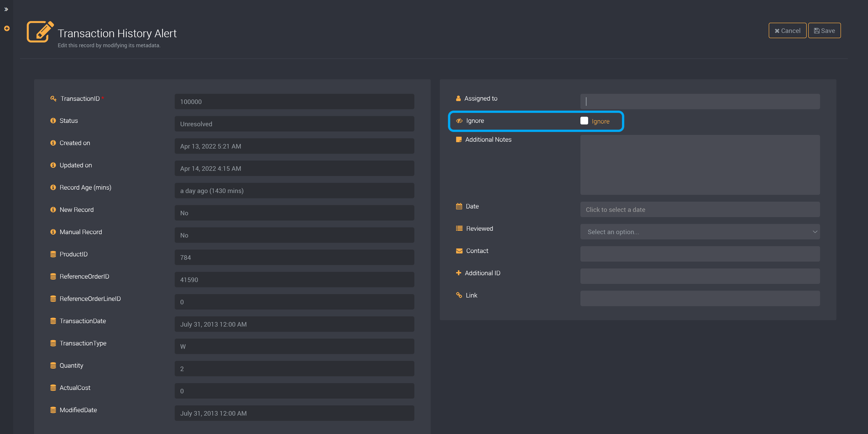Click the database icon next to TransactionType

coord(53,343)
